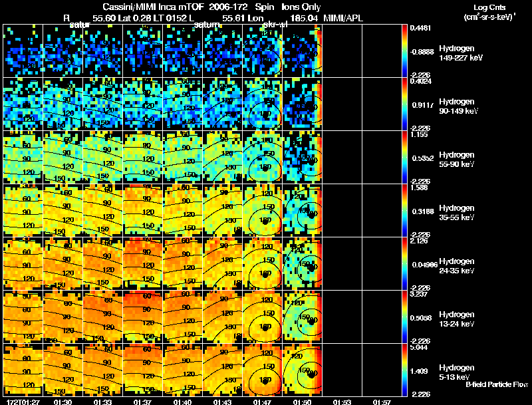
Task: Select the 01:37 panel in 13-24 keV row
Action: pos(142,317)
